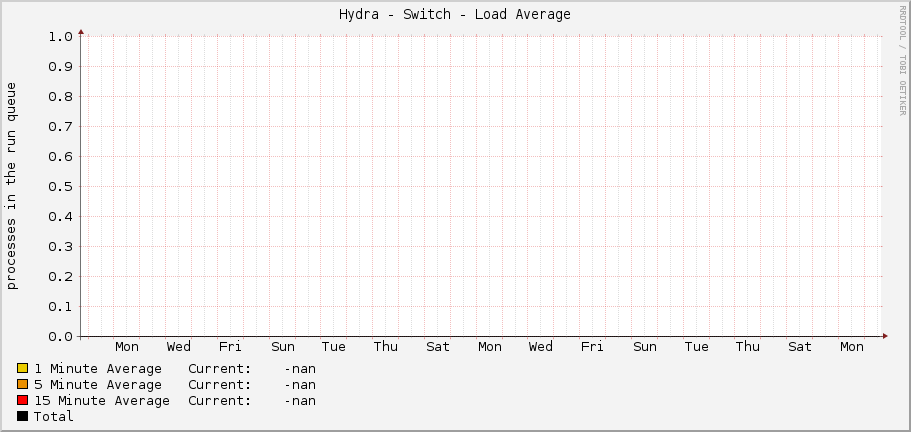Click the 0.1 y-axis value
911x432 pixels.
point(60,307)
